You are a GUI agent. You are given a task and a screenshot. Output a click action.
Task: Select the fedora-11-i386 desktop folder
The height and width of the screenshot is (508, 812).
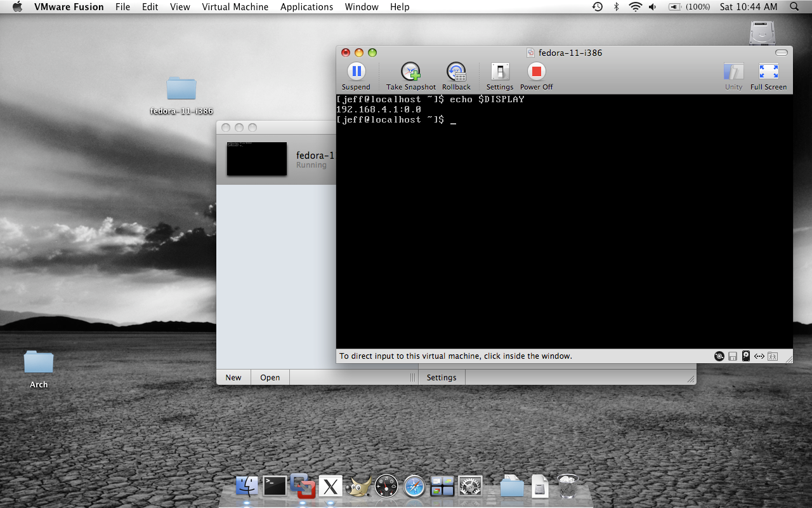(x=181, y=89)
